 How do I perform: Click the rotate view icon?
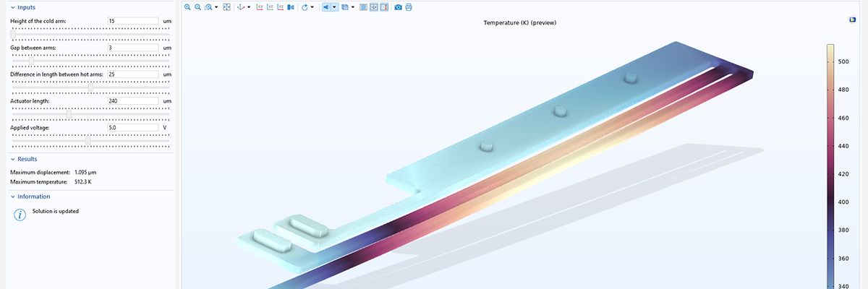coord(305,7)
